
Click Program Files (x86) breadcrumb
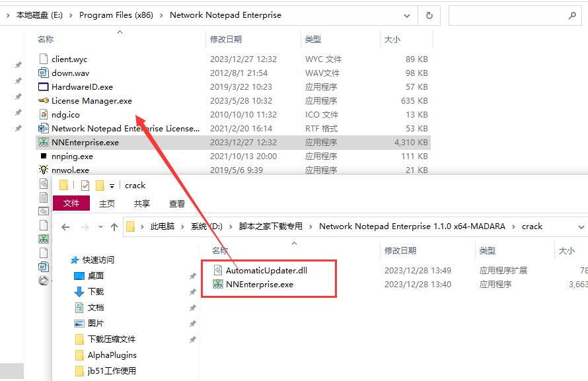coord(116,15)
